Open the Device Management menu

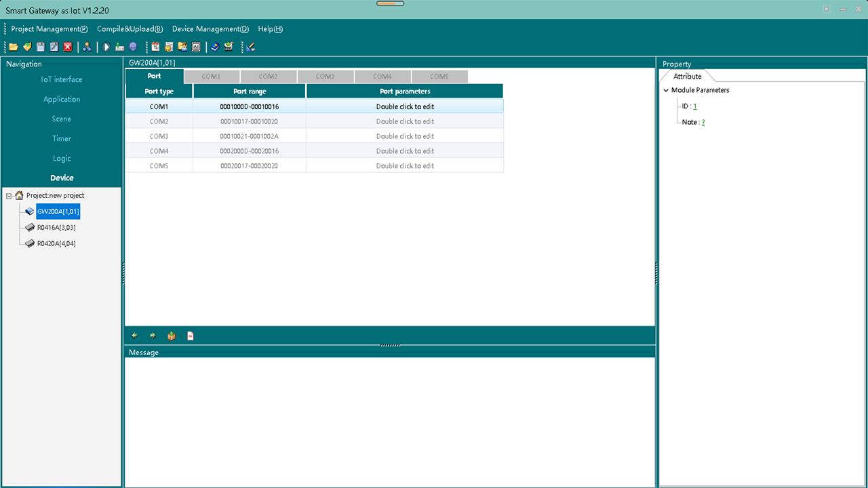pos(211,29)
